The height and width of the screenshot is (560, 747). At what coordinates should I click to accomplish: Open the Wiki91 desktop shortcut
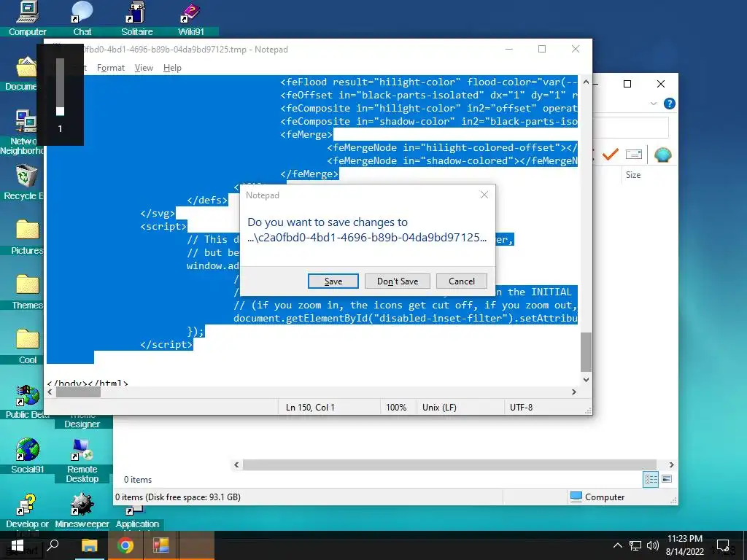coord(191,18)
